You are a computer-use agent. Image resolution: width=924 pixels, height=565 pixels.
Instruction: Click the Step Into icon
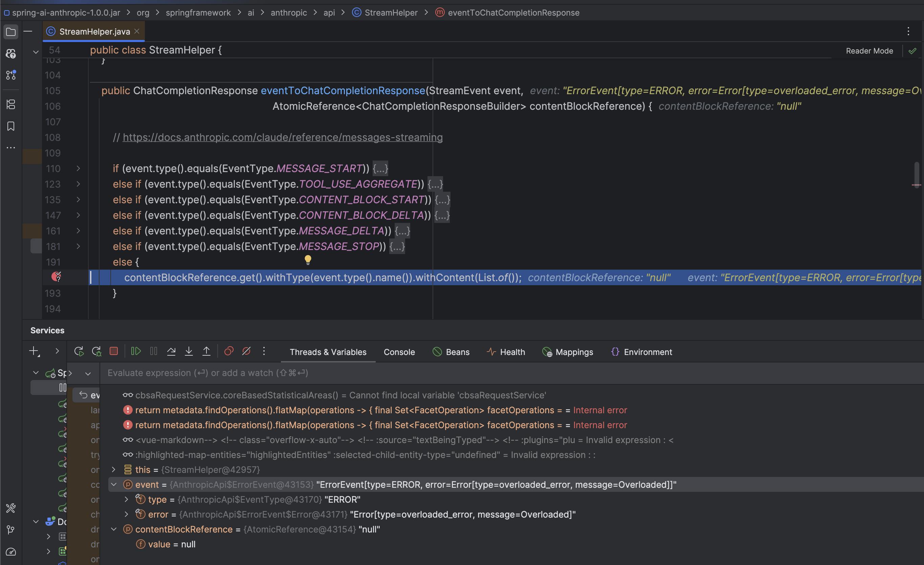(189, 351)
